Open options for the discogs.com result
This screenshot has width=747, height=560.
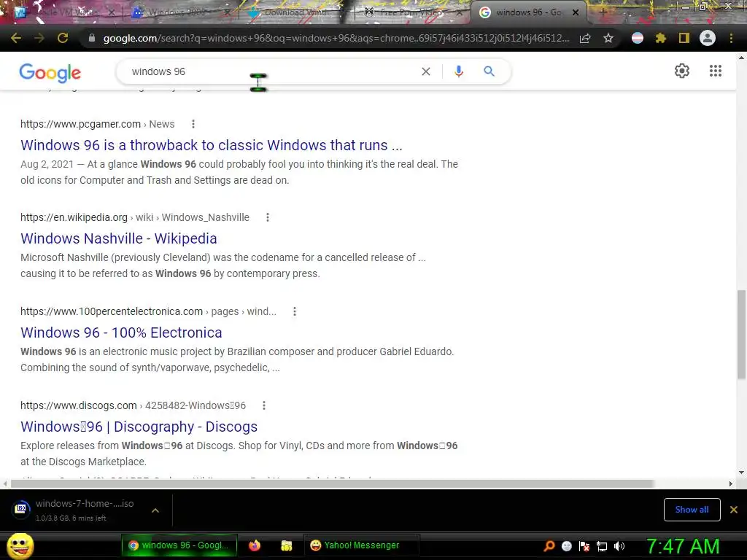point(264,405)
